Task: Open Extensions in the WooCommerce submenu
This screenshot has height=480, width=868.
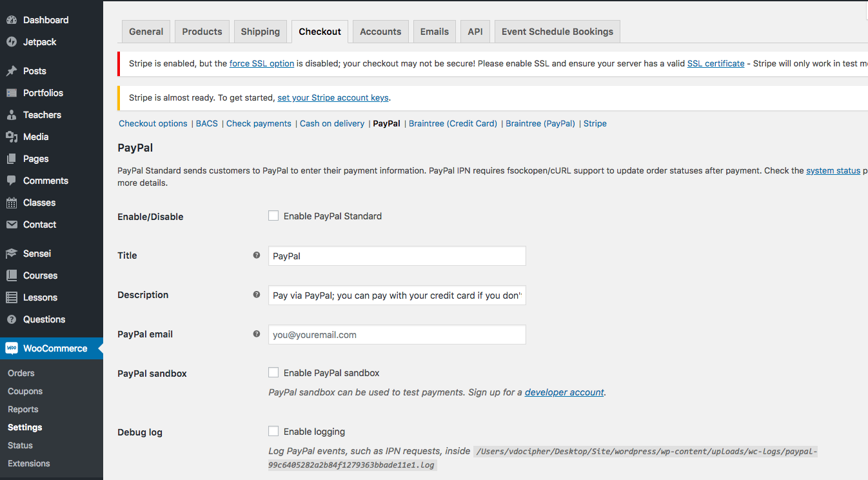Action: 29,464
